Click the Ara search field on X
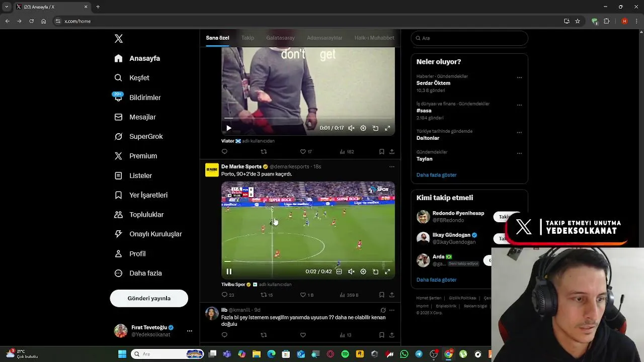The width and height of the screenshot is (644, 362). (469, 38)
